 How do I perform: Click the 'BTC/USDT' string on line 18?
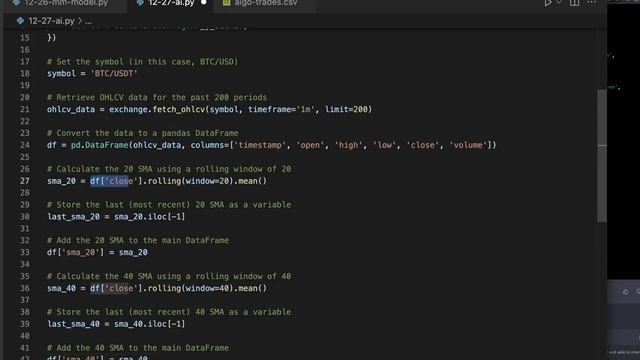click(114, 73)
